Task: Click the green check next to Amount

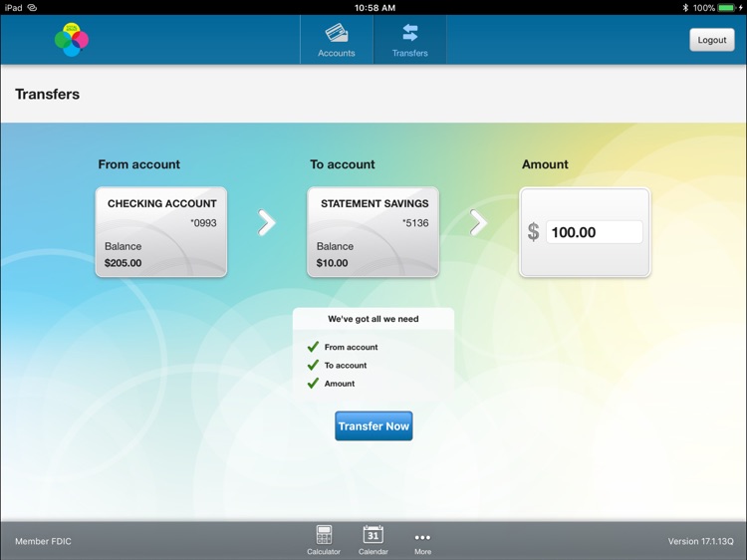Action: (x=313, y=384)
